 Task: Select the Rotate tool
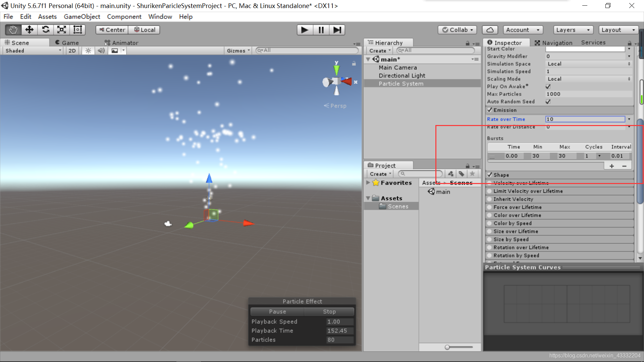tap(45, 30)
